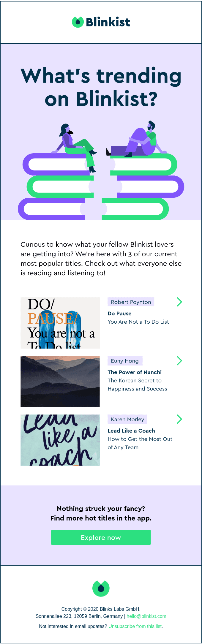
Task: Click the hello@blinkist.com email link
Action: 146,616
